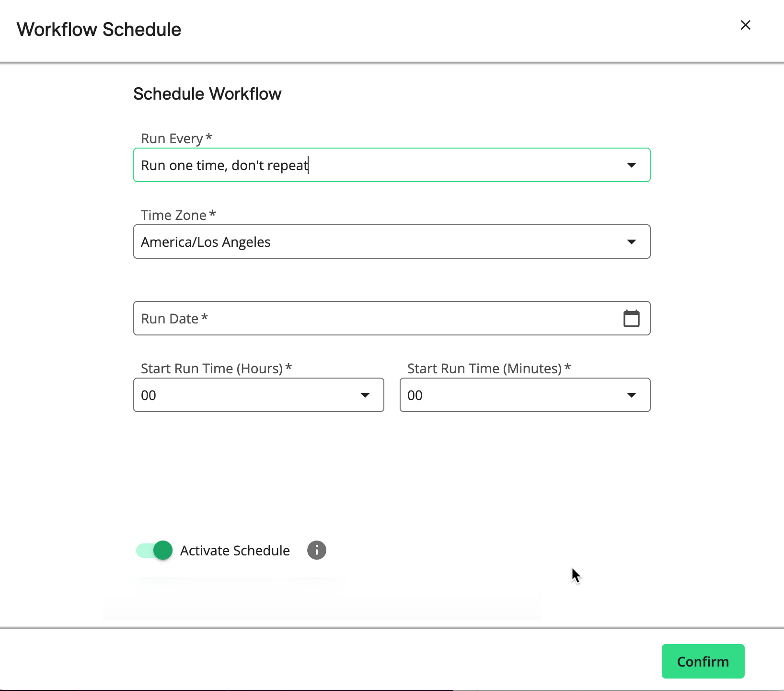The image size is (784, 691).
Task: Open the Run Every dropdown
Action: (x=392, y=165)
